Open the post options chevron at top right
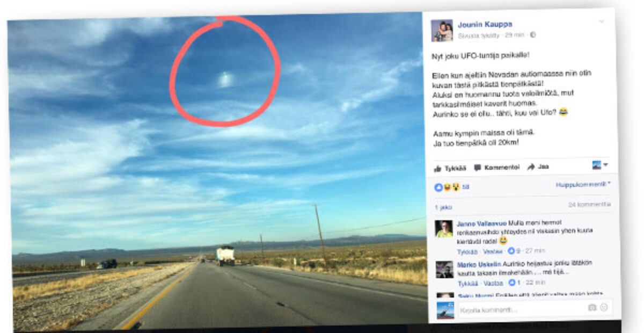This screenshot has height=333, width=644. point(602,21)
